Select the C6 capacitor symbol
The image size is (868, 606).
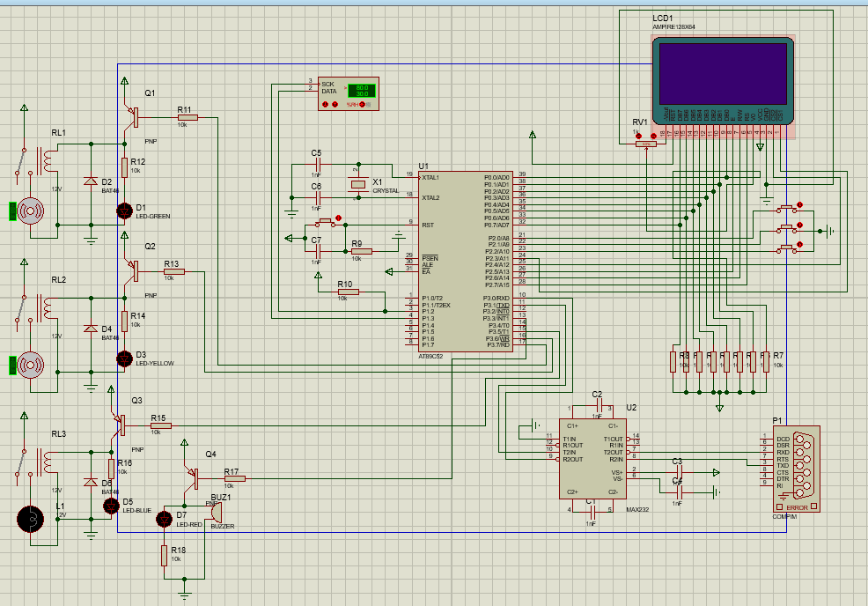[317, 197]
